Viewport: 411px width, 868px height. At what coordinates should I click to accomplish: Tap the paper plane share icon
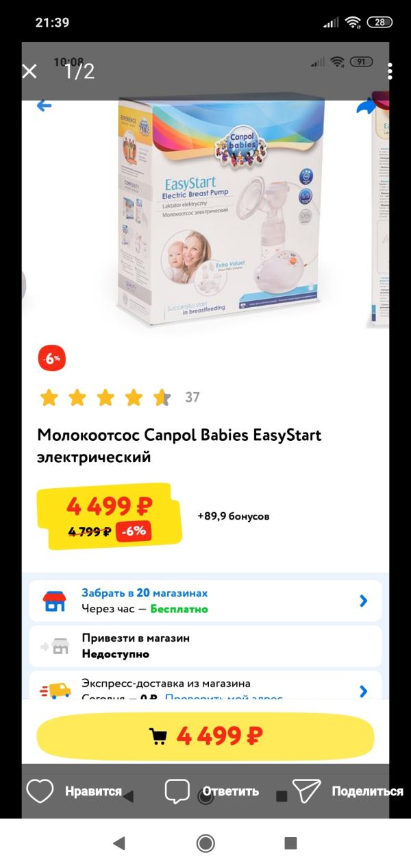(x=306, y=791)
